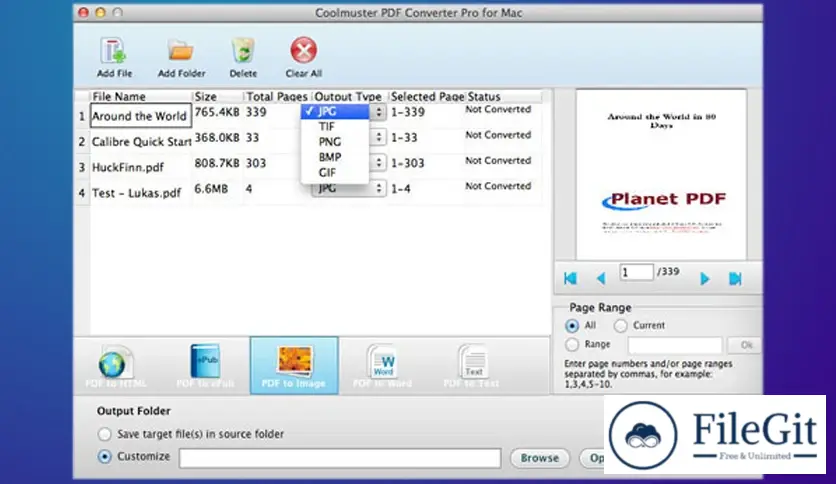
Task: Click the Selected Page column header
Action: click(x=427, y=96)
